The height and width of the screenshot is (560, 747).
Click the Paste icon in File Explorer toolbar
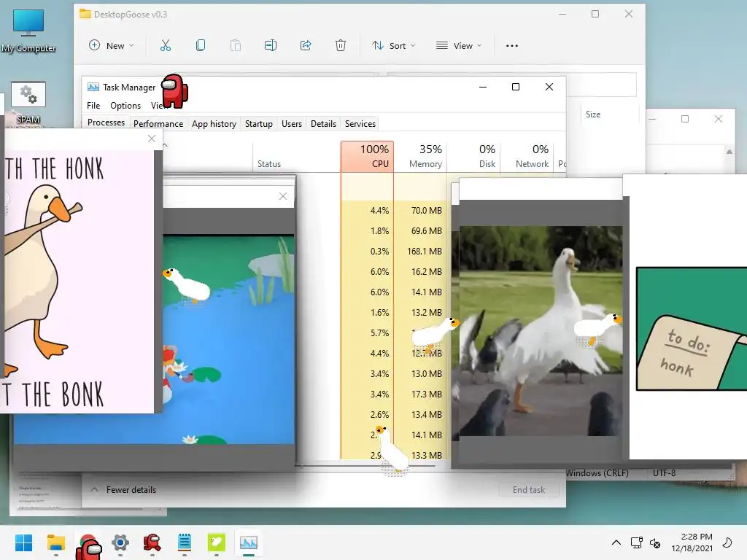[x=236, y=46]
